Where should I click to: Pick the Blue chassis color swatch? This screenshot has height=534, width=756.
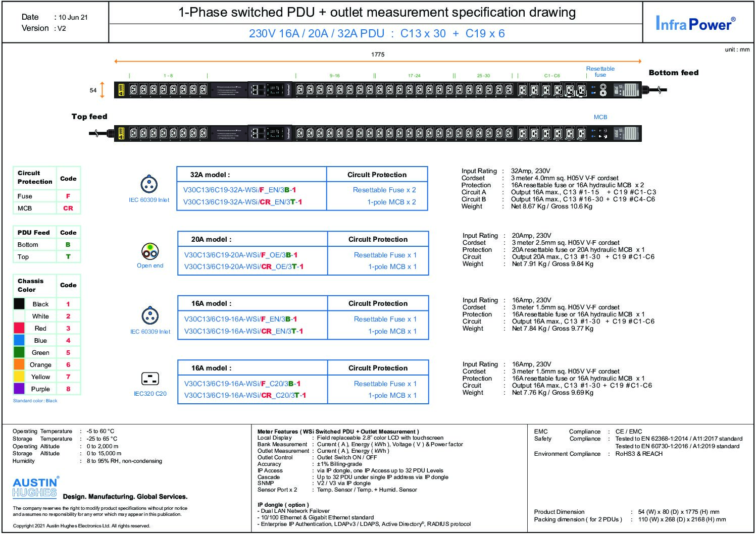pyautogui.click(x=19, y=340)
